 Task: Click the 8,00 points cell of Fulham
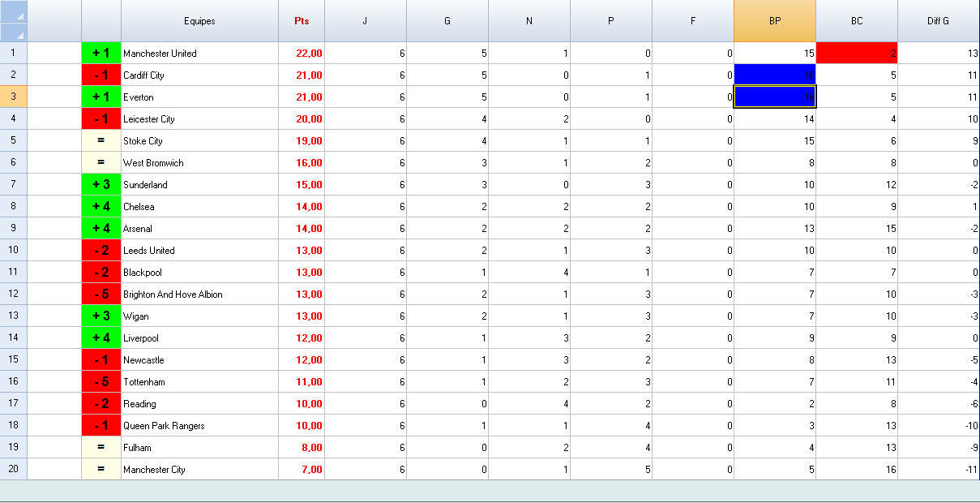(302, 447)
